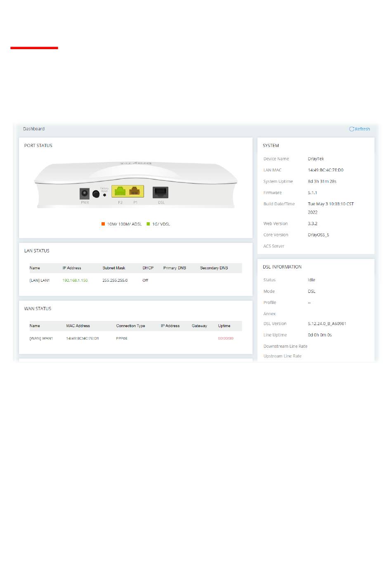Click the Refresh link on Dashboard

(x=359, y=129)
